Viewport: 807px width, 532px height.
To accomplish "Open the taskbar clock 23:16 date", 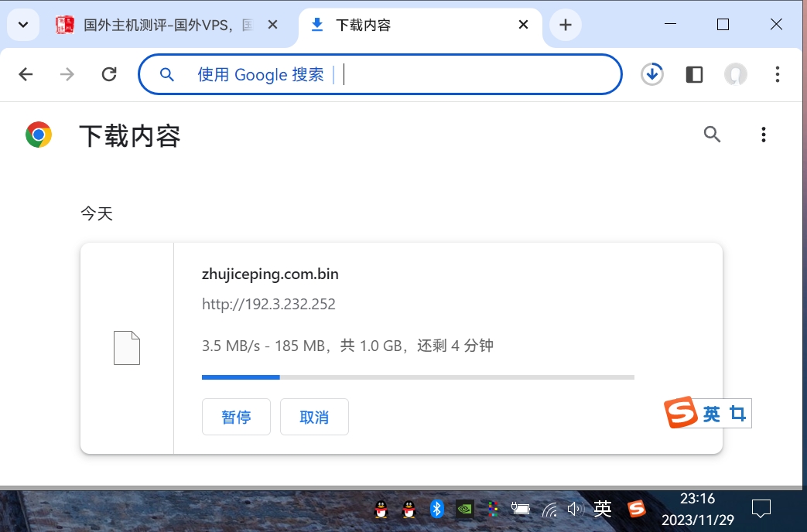I will 697,510.
